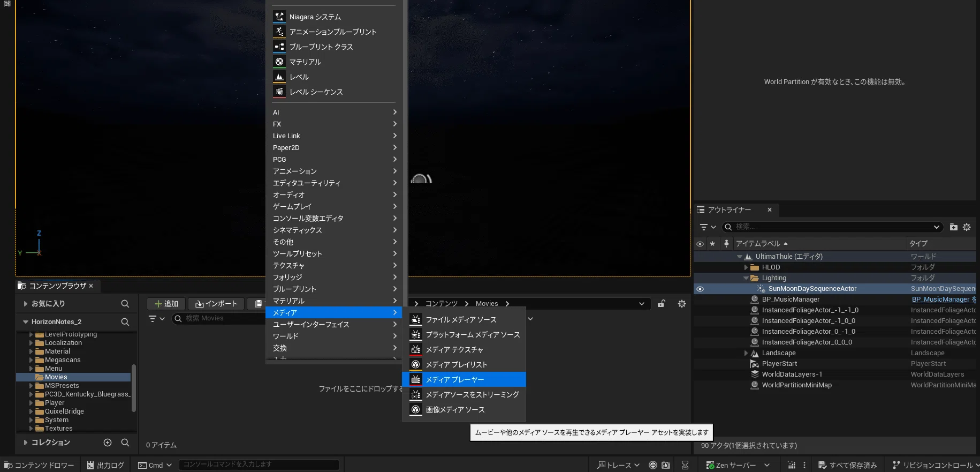Screen dimensions: 980x472
Task: Click the メディア プレイリスト icon
Action: click(416, 364)
